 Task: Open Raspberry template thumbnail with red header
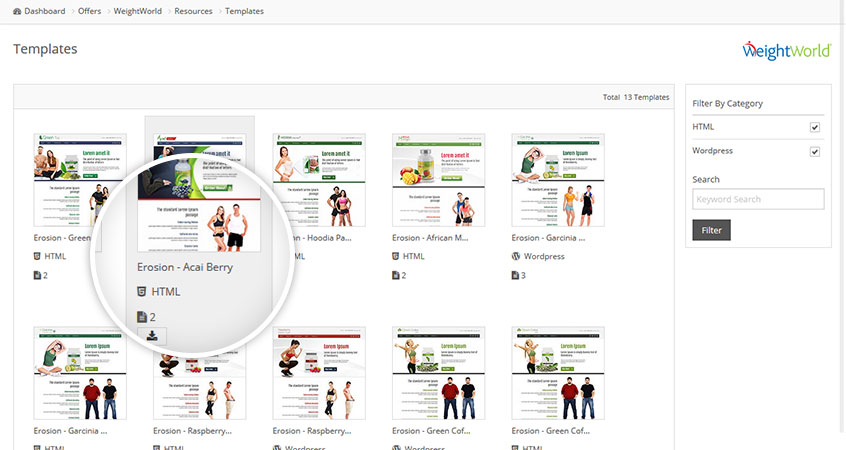click(x=319, y=373)
